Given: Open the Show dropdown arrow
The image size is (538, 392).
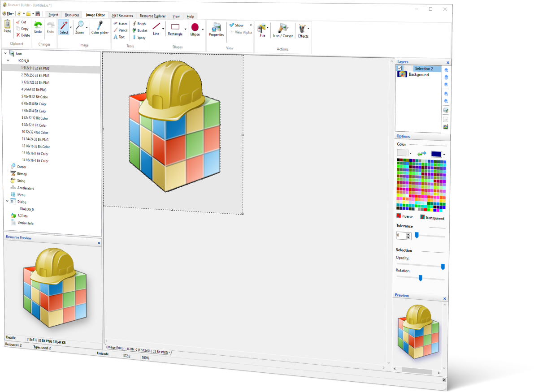Looking at the screenshot, I should (251, 26).
